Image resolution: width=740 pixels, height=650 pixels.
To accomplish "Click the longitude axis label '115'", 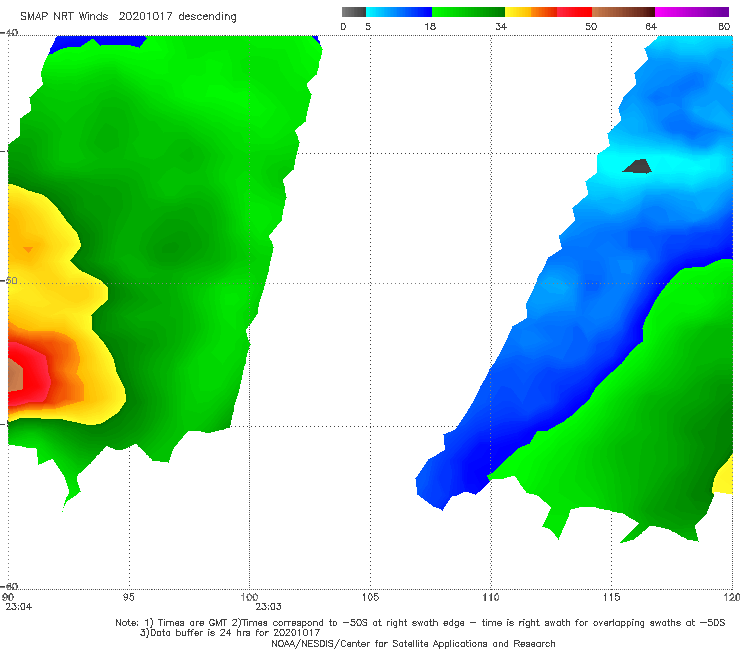I will click(612, 597).
